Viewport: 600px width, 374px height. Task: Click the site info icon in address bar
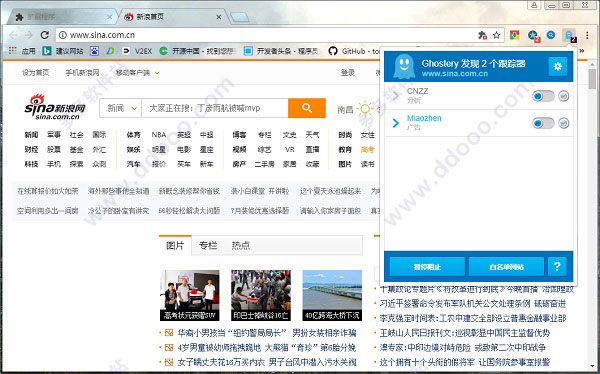(63, 35)
